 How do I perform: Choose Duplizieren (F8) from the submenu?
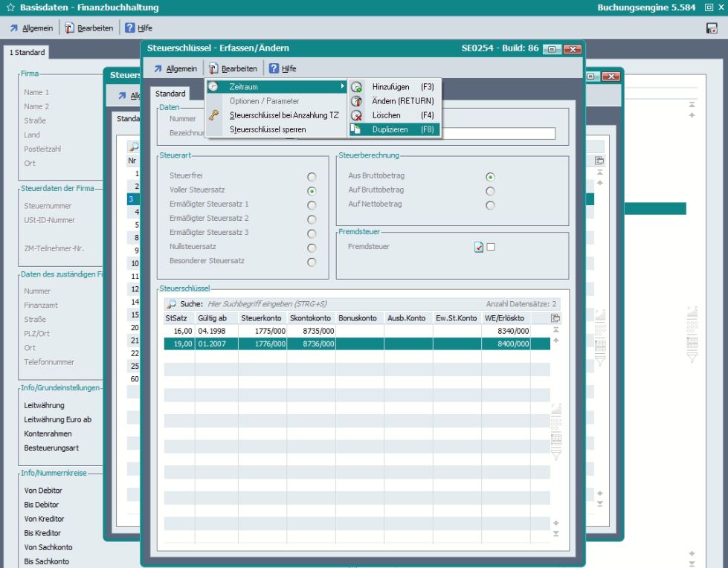(x=402, y=129)
